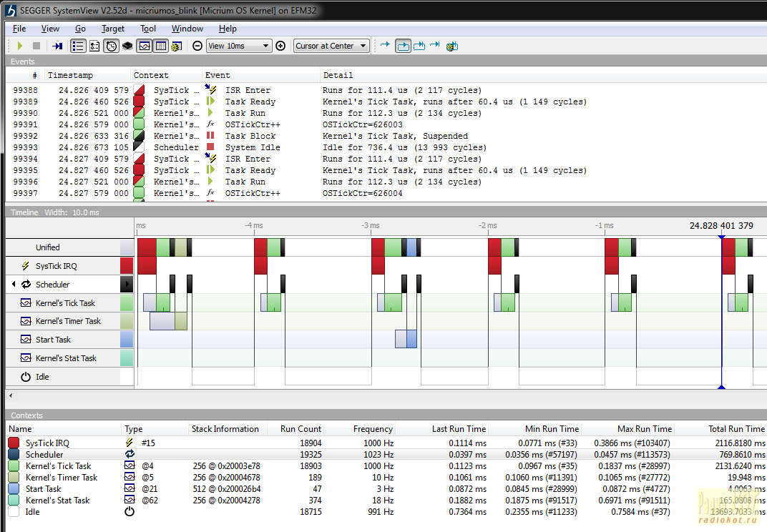
Task: Select event 99391 OSTickCtr=626003
Action: click(386, 124)
